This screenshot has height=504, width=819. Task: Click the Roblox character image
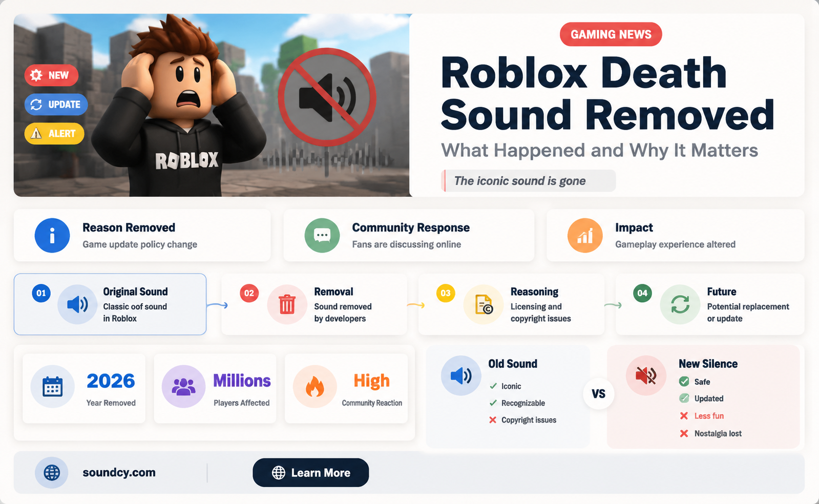pyautogui.click(x=179, y=105)
